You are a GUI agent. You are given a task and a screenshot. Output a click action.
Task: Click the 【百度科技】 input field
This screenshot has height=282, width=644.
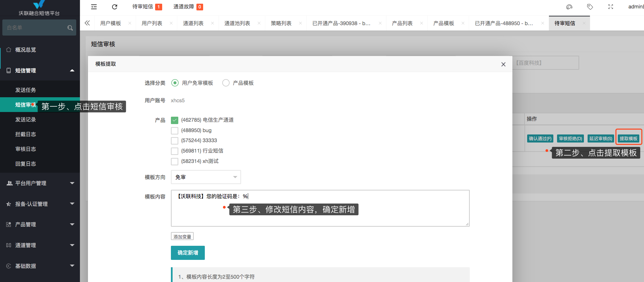point(546,63)
